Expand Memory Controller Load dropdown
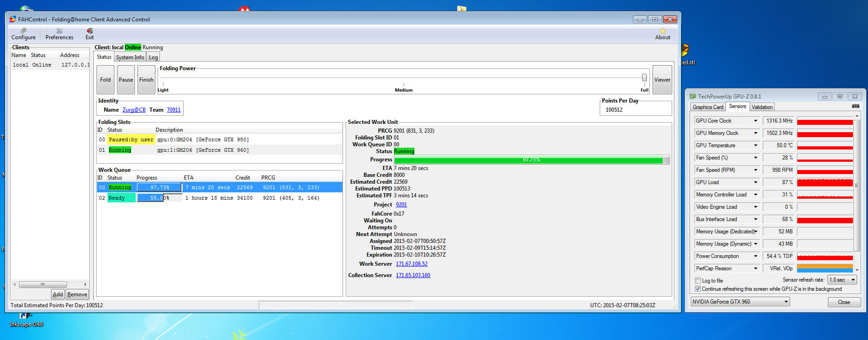The image size is (868, 340). (755, 195)
